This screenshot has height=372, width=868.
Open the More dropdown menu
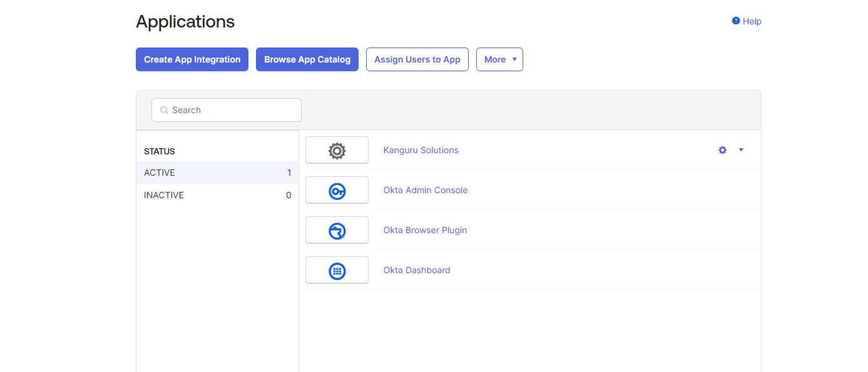tap(499, 59)
